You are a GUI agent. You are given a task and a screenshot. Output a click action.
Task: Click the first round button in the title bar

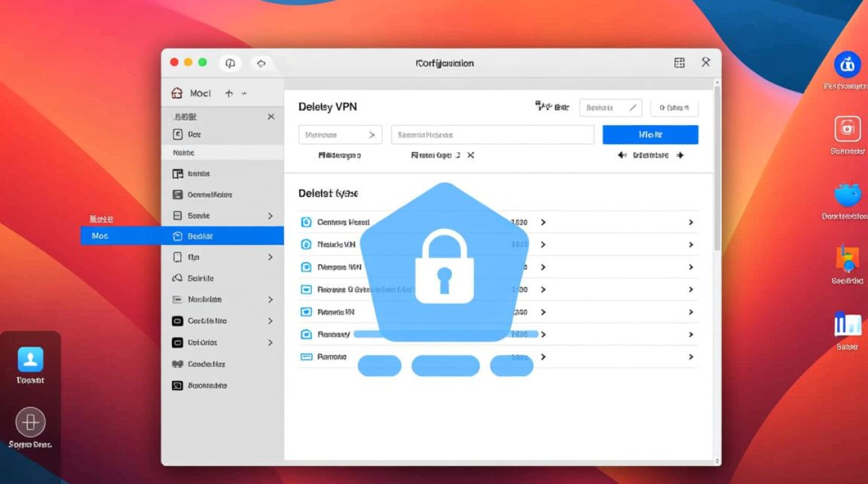pos(229,63)
